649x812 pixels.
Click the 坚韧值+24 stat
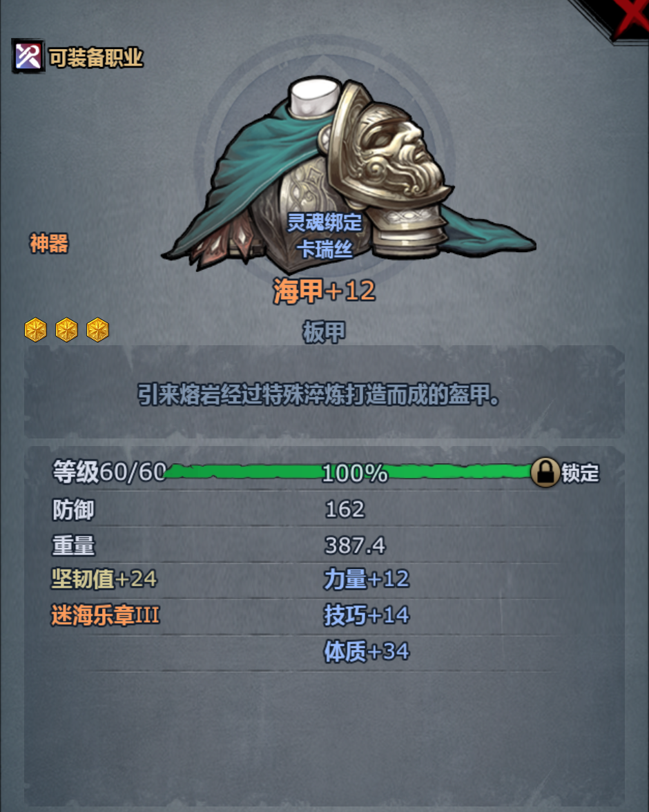pos(104,579)
